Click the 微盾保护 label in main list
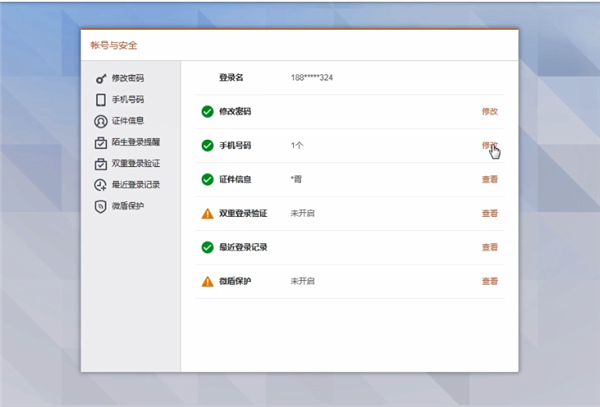Screen dimensions: 600x407 235,281
